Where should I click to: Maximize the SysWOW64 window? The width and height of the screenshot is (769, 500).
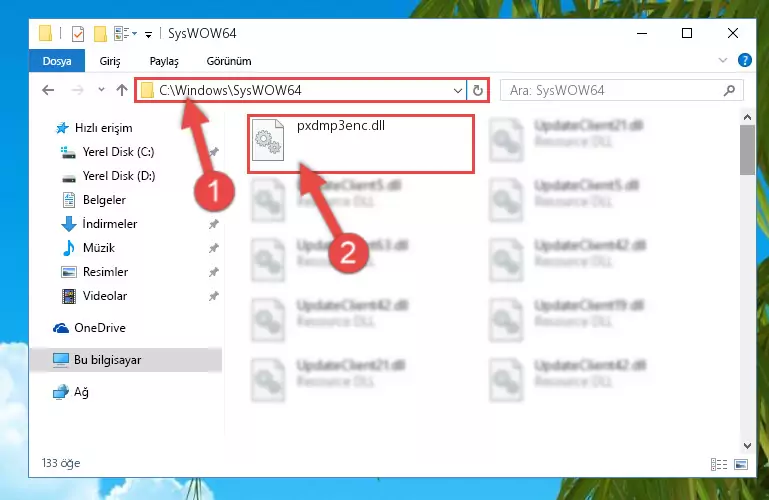[x=687, y=33]
